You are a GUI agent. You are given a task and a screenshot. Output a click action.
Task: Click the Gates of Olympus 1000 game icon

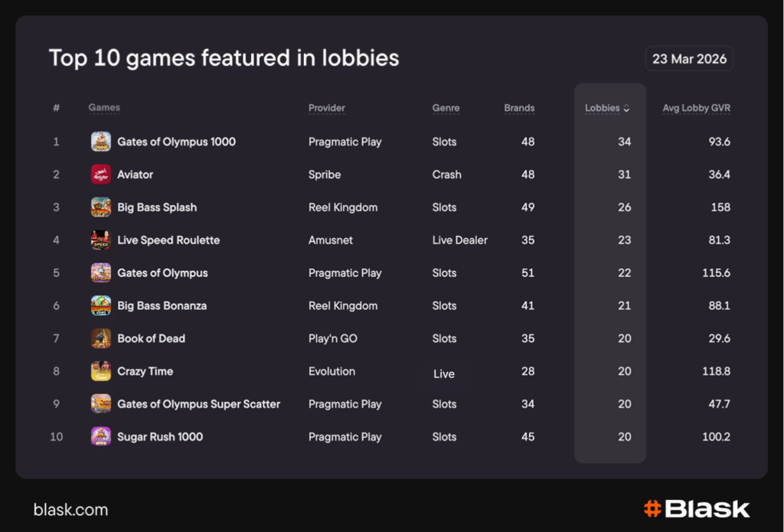[x=101, y=142]
